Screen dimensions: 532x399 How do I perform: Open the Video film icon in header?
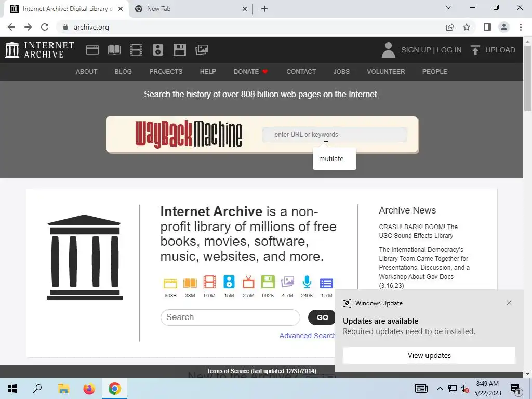click(x=136, y=50)
